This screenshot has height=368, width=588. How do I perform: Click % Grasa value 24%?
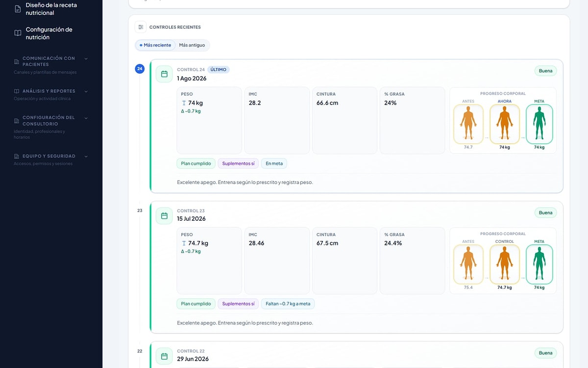coord(391,103)
